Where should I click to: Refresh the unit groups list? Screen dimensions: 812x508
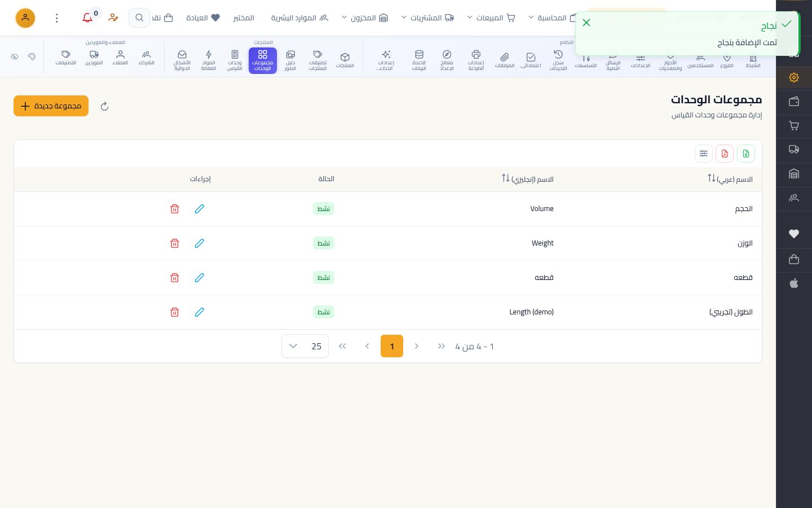click(104, 106)
